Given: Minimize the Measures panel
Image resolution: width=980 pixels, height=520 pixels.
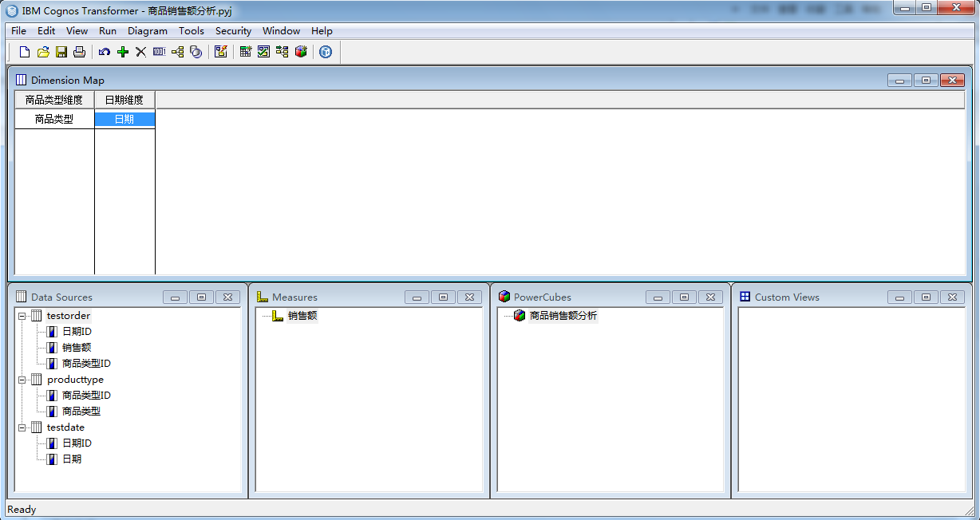Looking at the screenshot, I should coord(417,297).
